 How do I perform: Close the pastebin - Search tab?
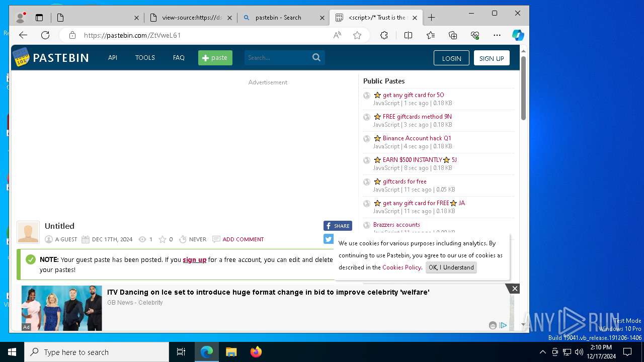(322, 18)
